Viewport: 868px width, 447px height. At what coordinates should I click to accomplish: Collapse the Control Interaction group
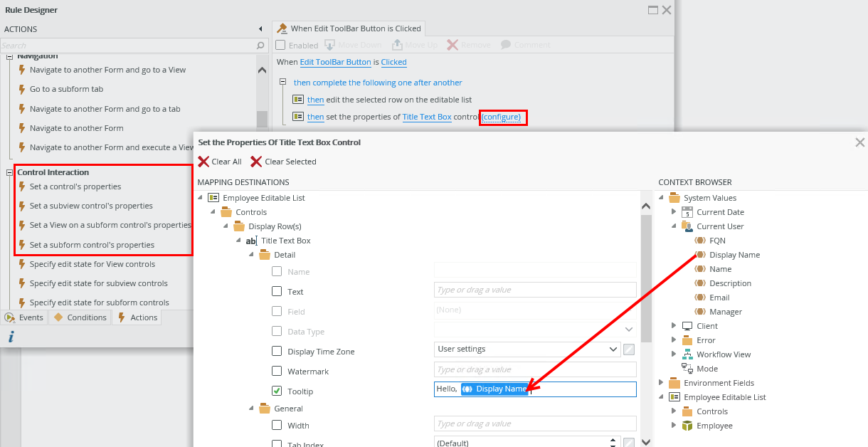click(x=10, y=172)
